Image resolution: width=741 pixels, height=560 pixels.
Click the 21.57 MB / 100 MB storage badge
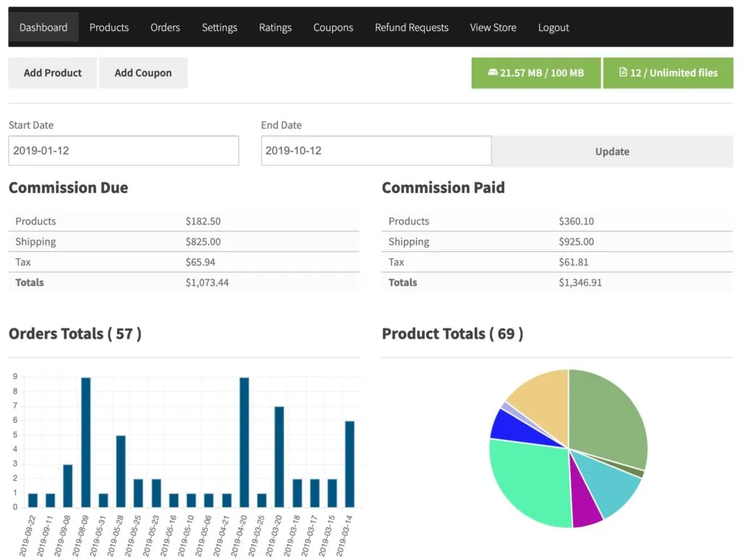[x=535, y=72]
